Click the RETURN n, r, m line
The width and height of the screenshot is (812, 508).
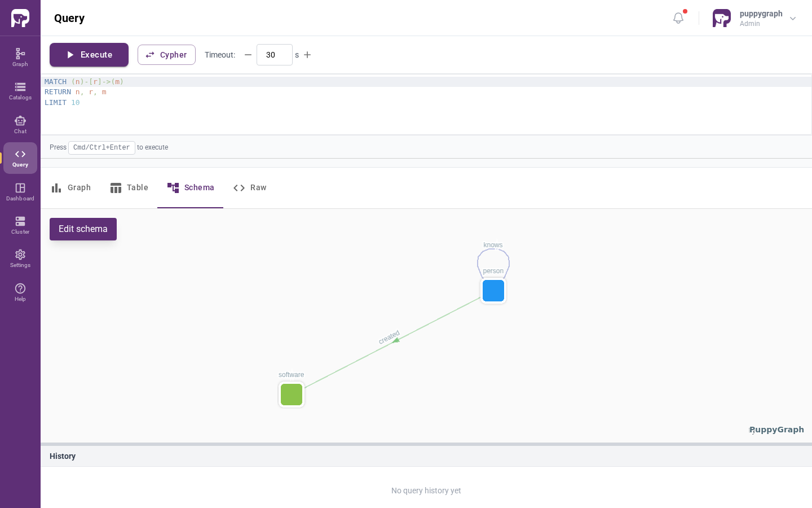(x=76, y=92)
